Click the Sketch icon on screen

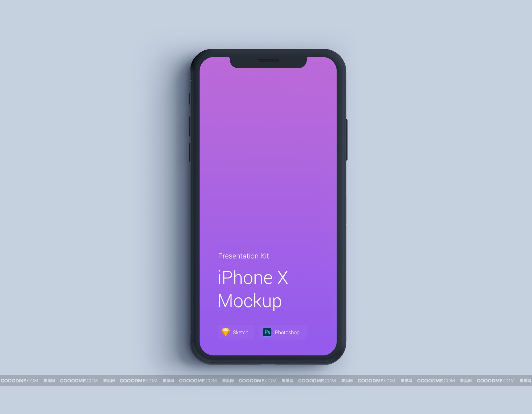point(226,332)
